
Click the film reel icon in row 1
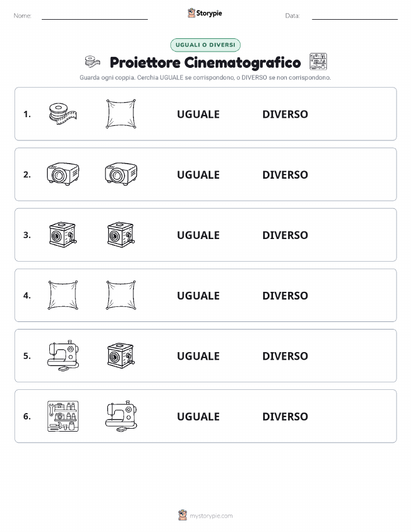pyautogui.click(x=63, y=114)
